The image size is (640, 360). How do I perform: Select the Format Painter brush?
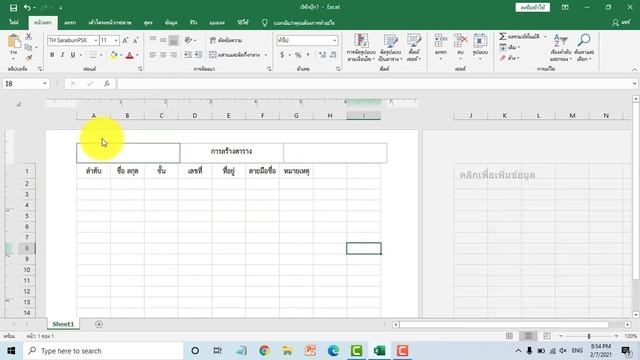point(29,58)
